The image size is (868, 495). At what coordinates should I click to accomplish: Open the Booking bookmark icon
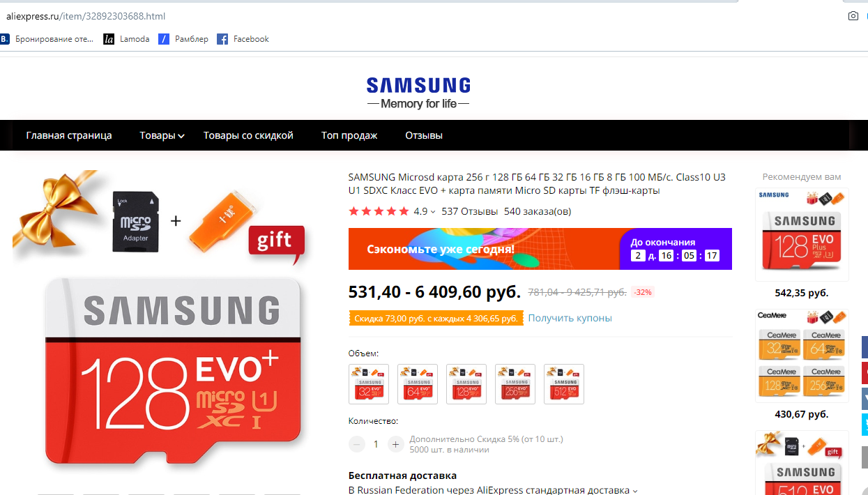[4, 39]
